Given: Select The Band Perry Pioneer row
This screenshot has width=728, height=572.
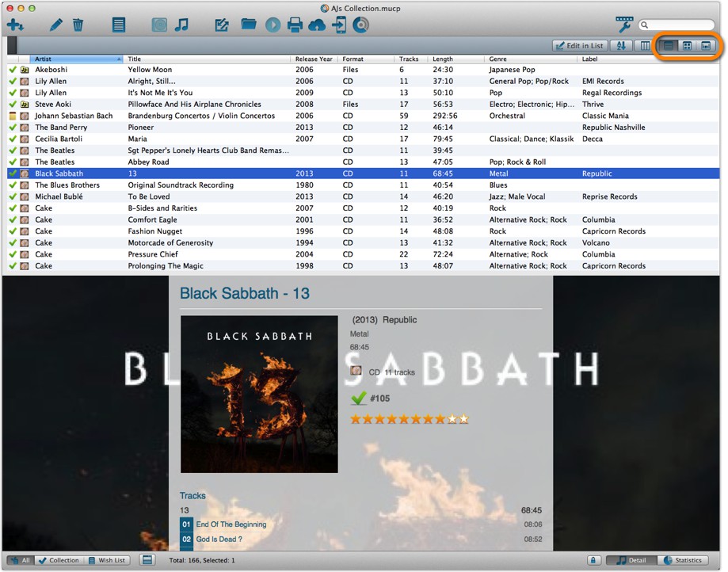Looking at the screenshot, I should [364, 128].
